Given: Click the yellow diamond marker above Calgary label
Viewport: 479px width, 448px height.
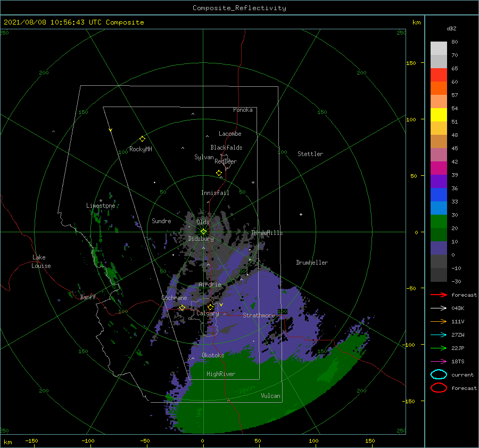Looking at the screenshot, I should point(210,307).
